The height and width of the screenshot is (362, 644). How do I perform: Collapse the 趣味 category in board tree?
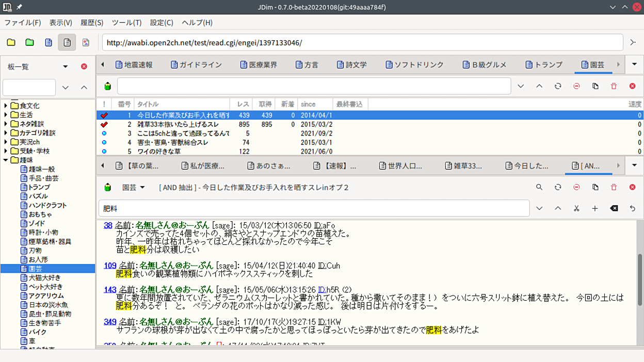(6, 160)
